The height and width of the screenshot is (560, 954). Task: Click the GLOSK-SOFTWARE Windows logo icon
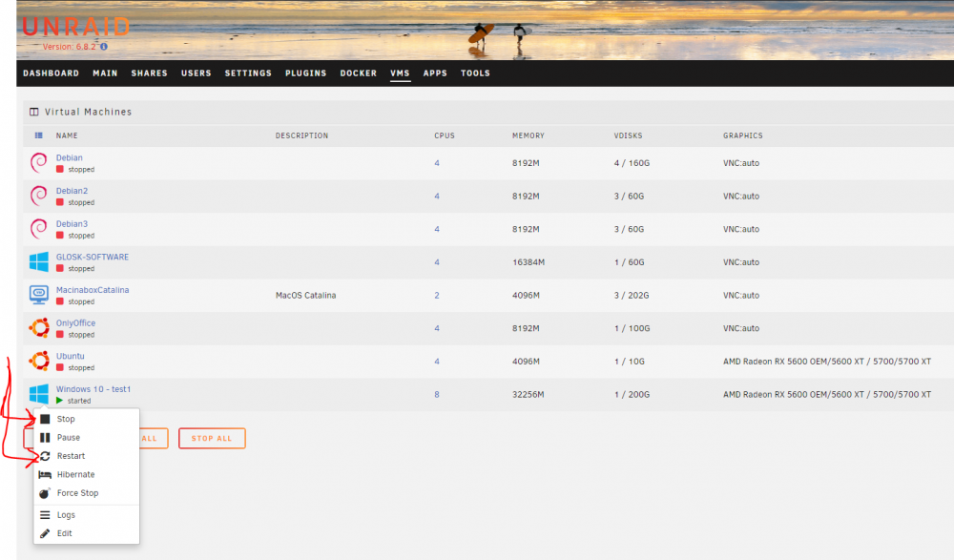pyautogui.click(x=39, y=261)
